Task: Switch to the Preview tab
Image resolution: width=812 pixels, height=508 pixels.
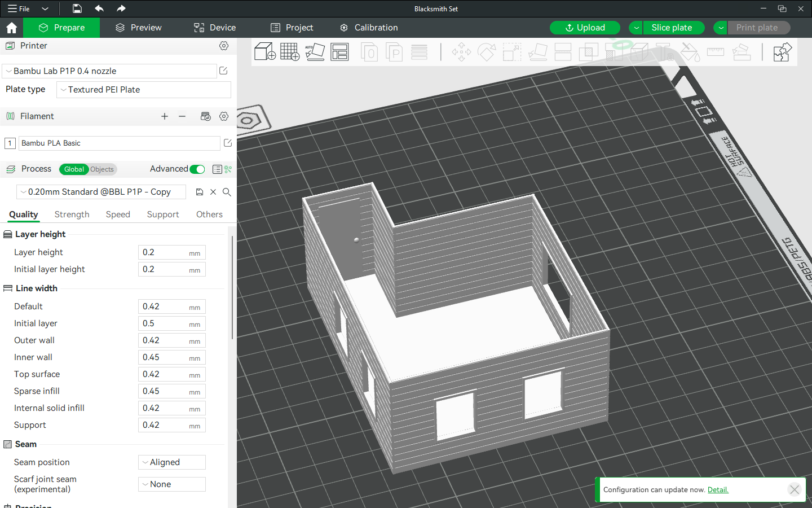Action: pos(138,28)
